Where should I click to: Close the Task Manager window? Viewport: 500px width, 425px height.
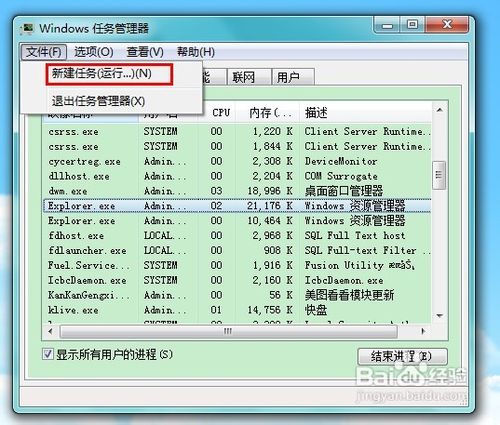coord(447,25)
